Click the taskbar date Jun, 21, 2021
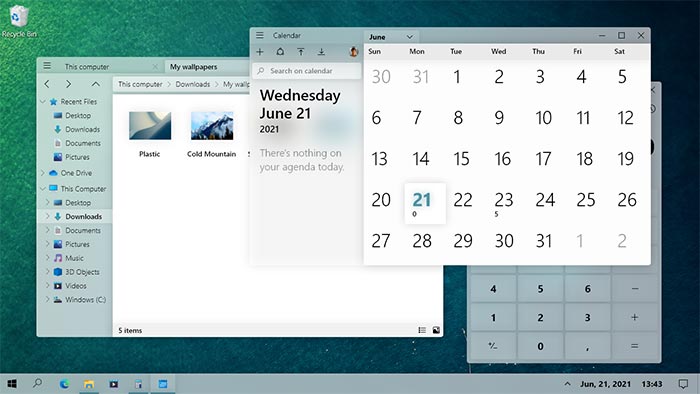Screen dimensions: 700x394 click(605, 384)
